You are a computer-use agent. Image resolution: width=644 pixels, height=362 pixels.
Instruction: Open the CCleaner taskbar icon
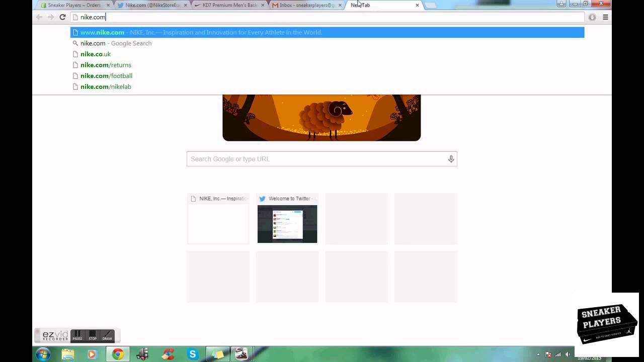168,354
